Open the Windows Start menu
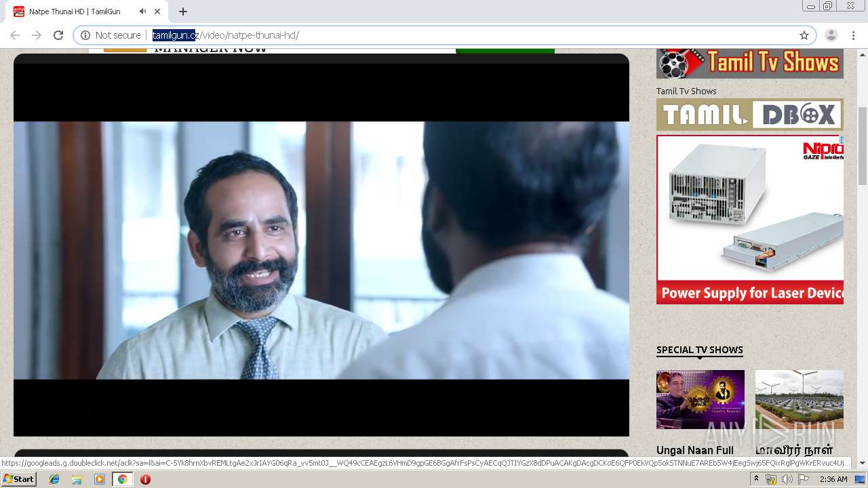Image resolution: width=868 pixels, height=488 pixels. (x=18, y=479)
